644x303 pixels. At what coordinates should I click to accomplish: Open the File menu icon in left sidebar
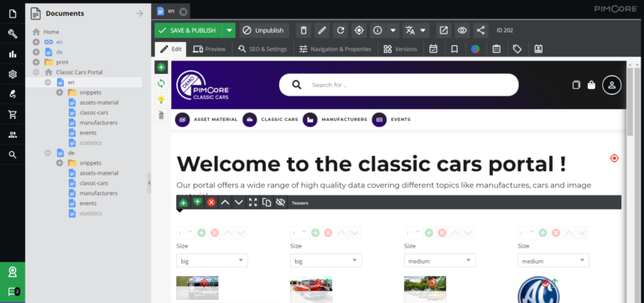[13, 13]
